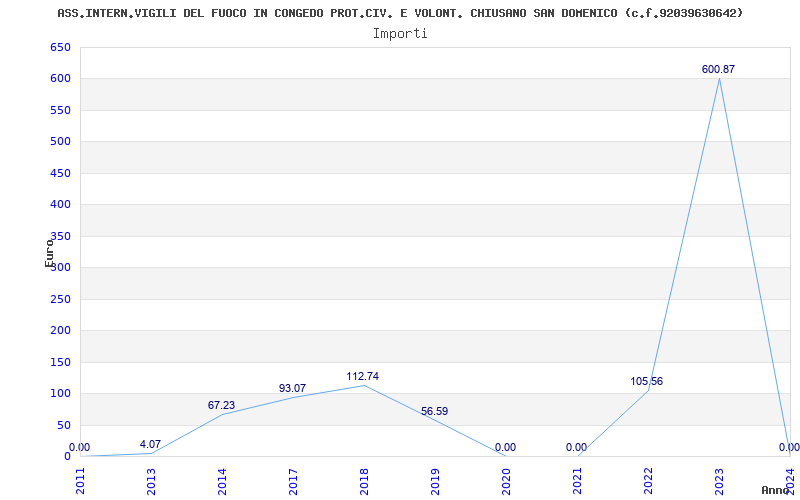Image resolution: width=800 pixels, height=500 pixels.
Task: Click the 2017 year tick label
Action: (x=293, y=480)
